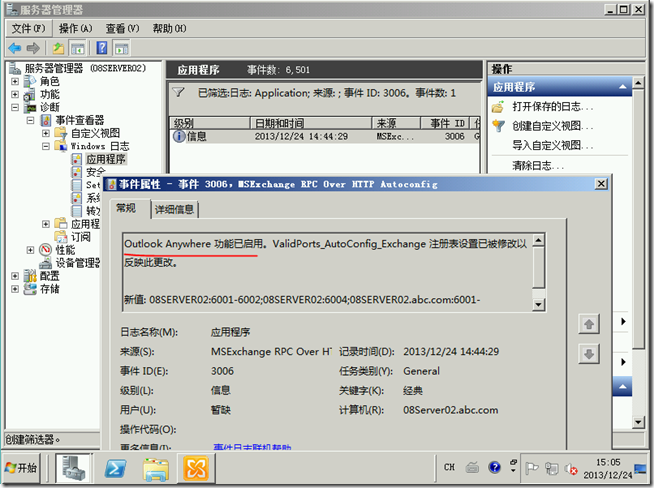Click the filter funnel icon in log header
This screenshot has width=654, height=488.
tap(179, 92)
